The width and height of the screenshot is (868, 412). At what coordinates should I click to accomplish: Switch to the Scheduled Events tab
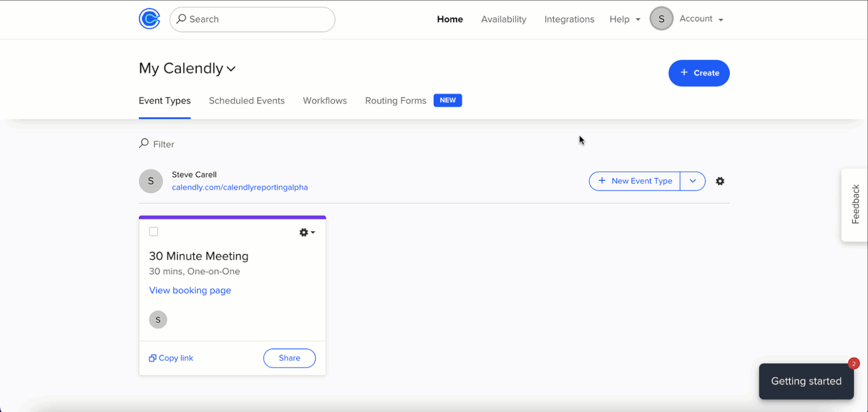click(x=247, y=101)
